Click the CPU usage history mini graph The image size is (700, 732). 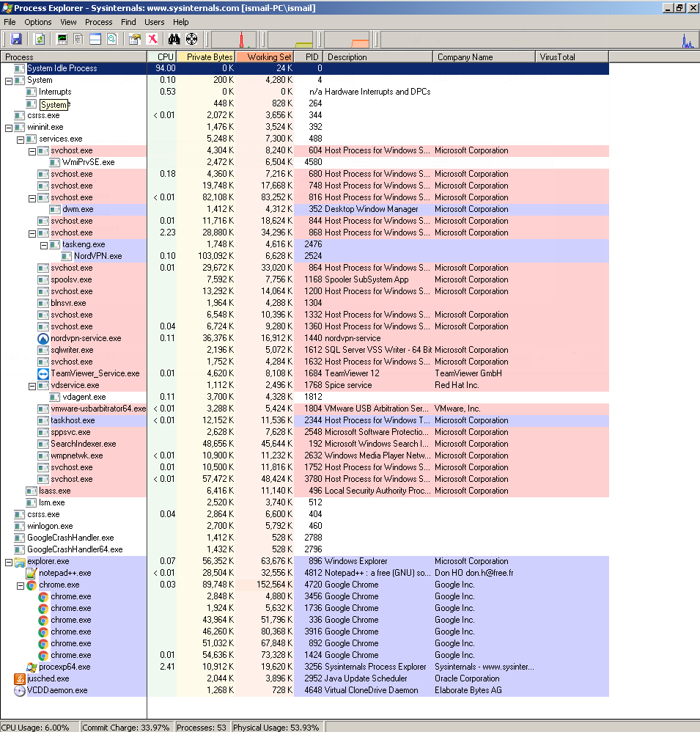(x=233, y=40)
